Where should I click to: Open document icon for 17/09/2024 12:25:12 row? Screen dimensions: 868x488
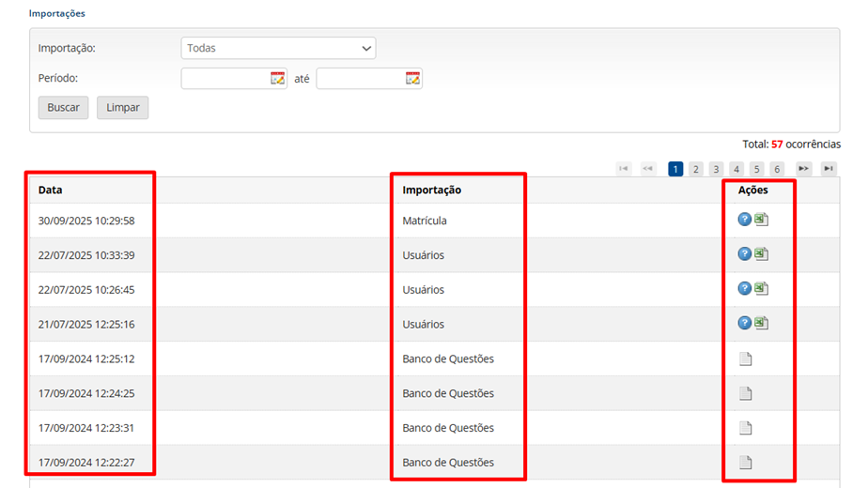tap(746, 359)
